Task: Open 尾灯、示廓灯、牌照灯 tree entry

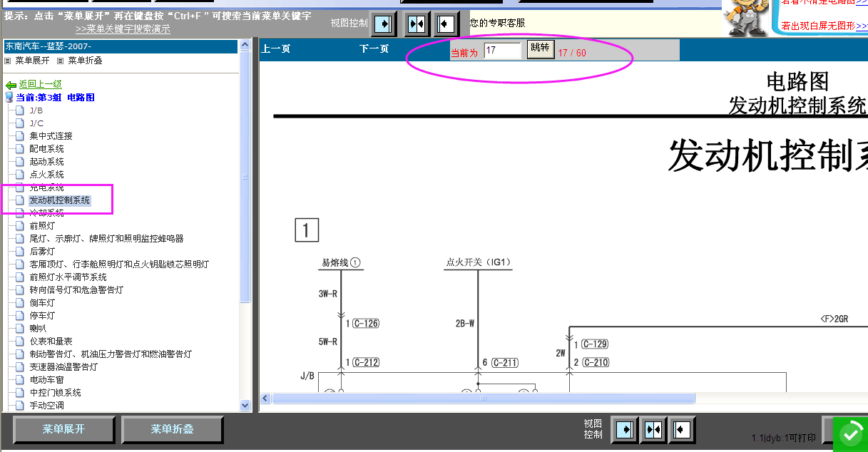Action: click(106, 239)
